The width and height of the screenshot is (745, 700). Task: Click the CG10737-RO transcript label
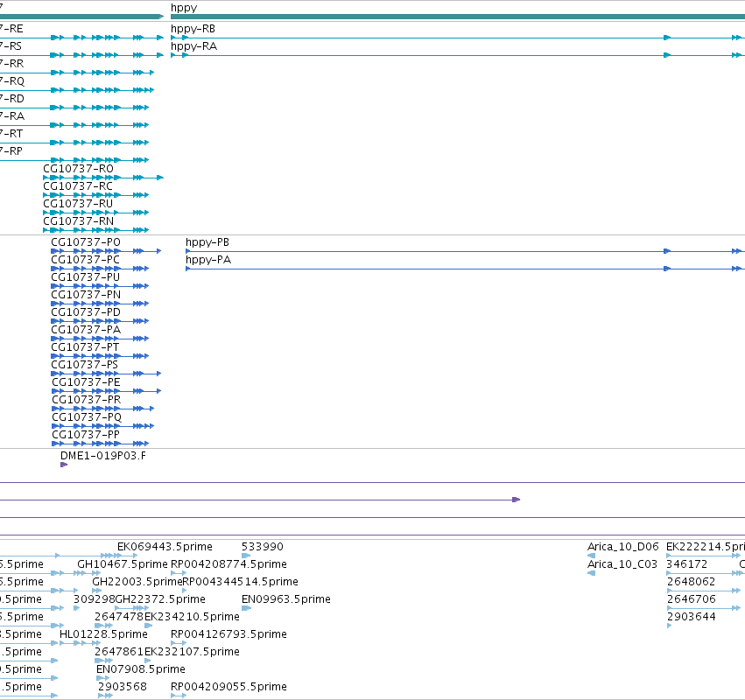[x=79, y=169]
